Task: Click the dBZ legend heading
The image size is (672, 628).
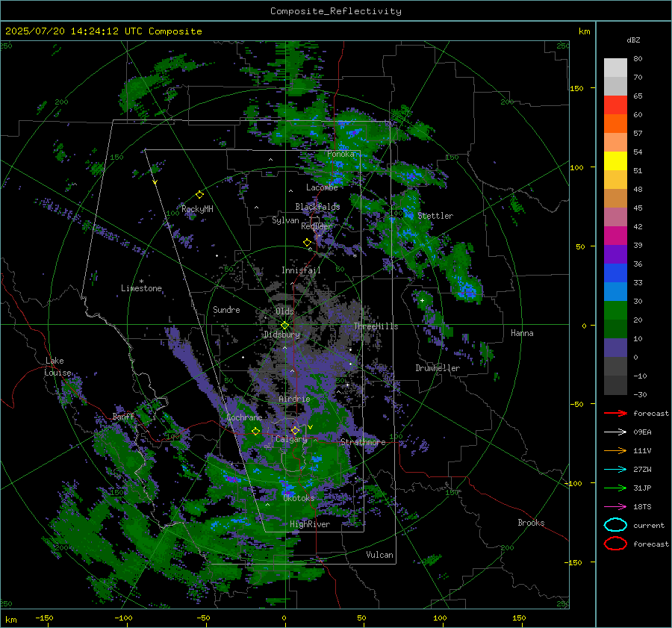Action: [x=633, y=40]
